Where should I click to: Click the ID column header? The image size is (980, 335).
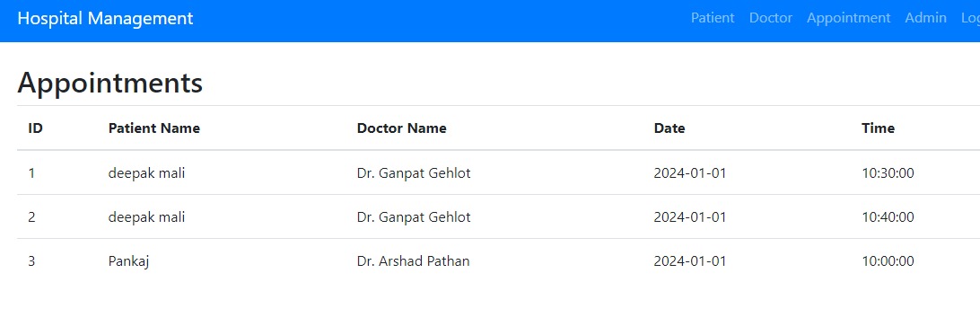(36, 128)
